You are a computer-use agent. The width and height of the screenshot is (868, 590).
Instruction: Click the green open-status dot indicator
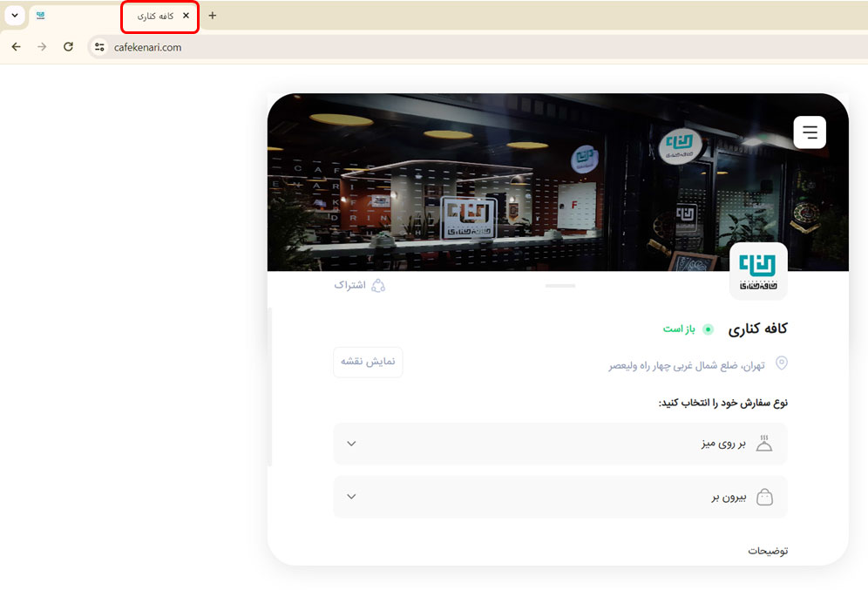click(708, 329)
